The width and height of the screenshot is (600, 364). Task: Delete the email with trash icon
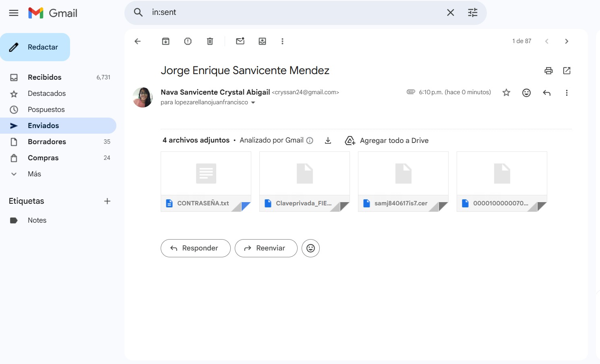coord(210,41)
